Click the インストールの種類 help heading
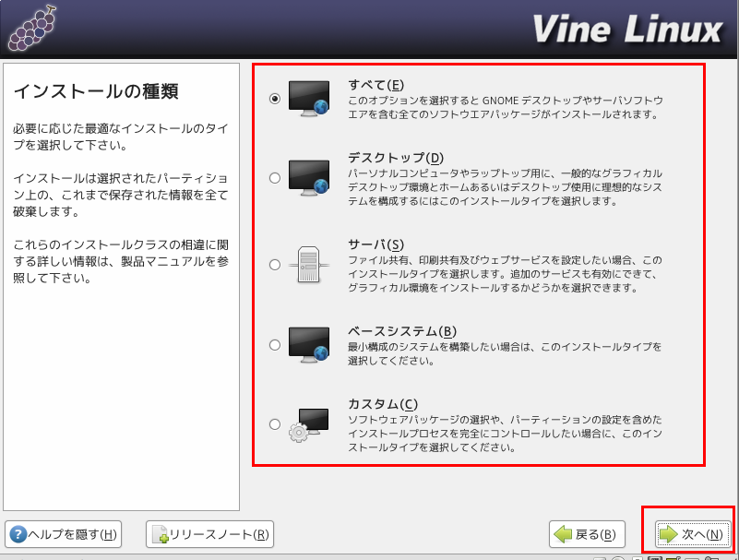739x560 pixels. click(96, 91)
